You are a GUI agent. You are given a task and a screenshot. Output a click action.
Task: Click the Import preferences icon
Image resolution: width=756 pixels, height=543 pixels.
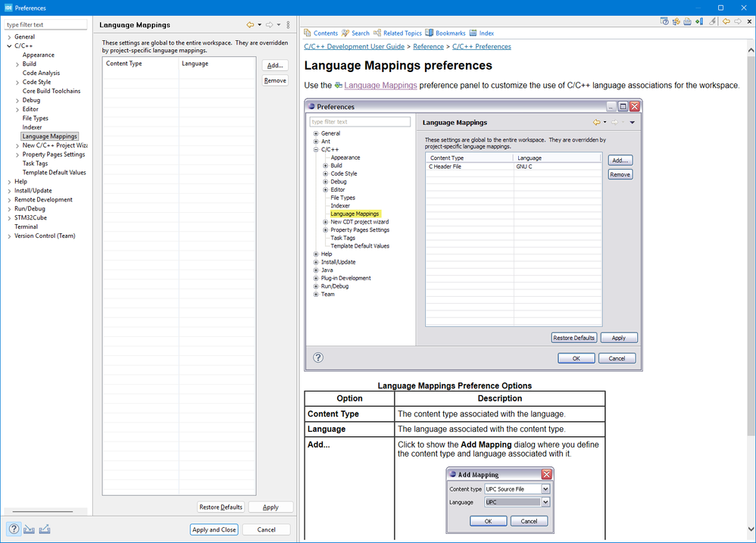29,529
